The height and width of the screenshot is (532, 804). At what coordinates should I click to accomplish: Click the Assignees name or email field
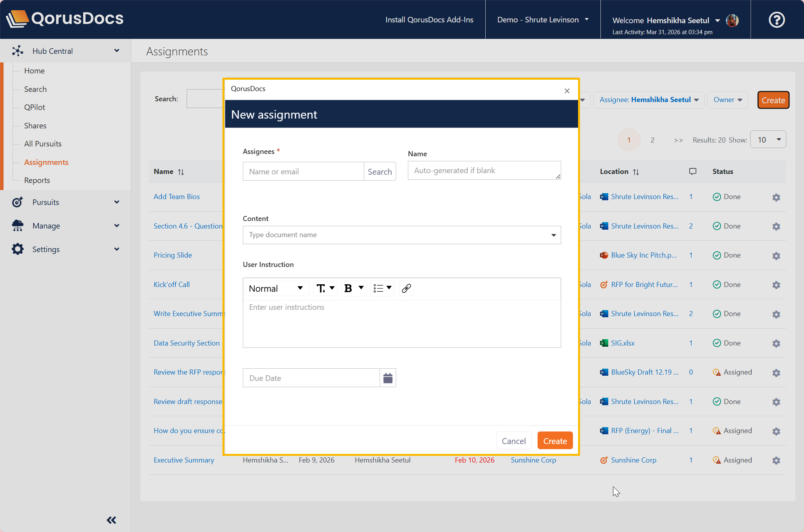tap(303, 172)
